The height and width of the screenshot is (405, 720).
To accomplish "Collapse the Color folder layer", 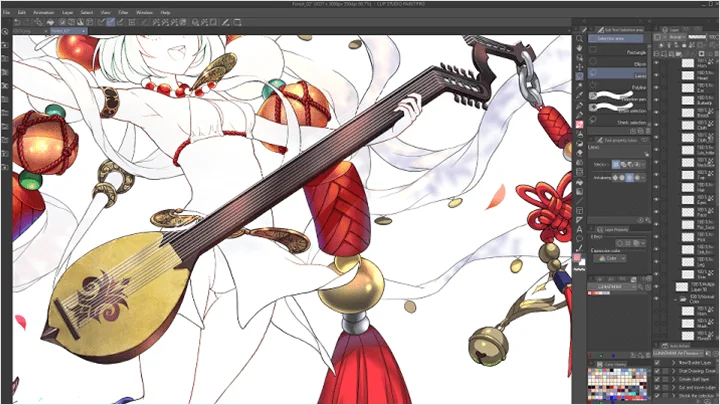I will pyautogui.click(x=676, y=299).
